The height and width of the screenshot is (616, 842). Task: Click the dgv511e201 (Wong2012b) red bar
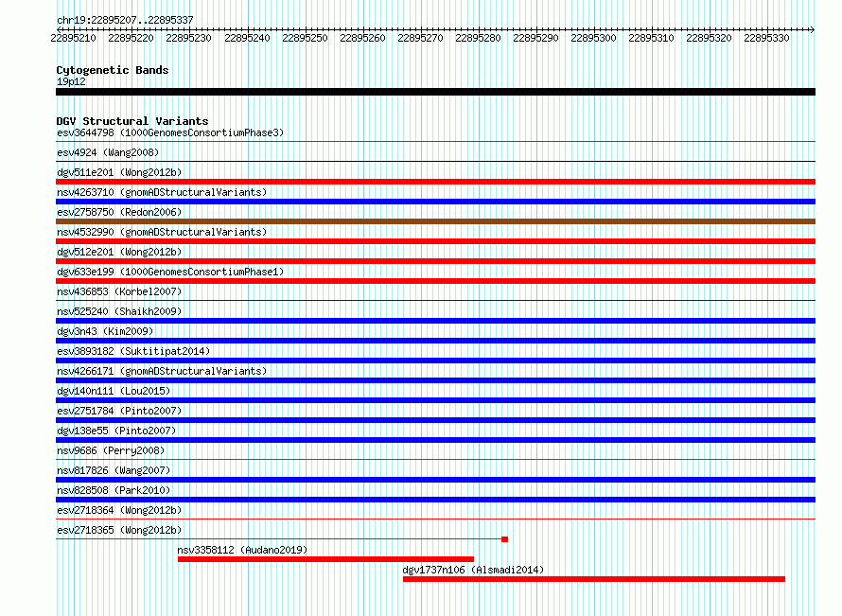click(x=435, y=182)
